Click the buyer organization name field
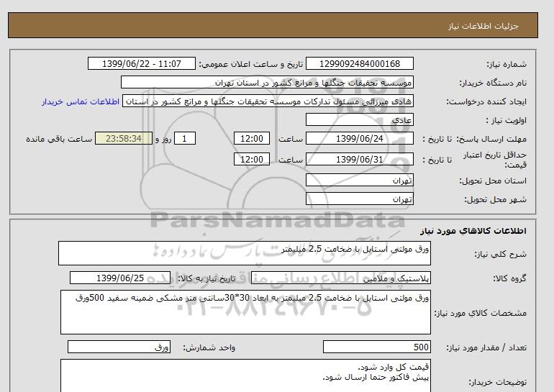The height and width of the screenshot is (392, 554). coord(267,82)
